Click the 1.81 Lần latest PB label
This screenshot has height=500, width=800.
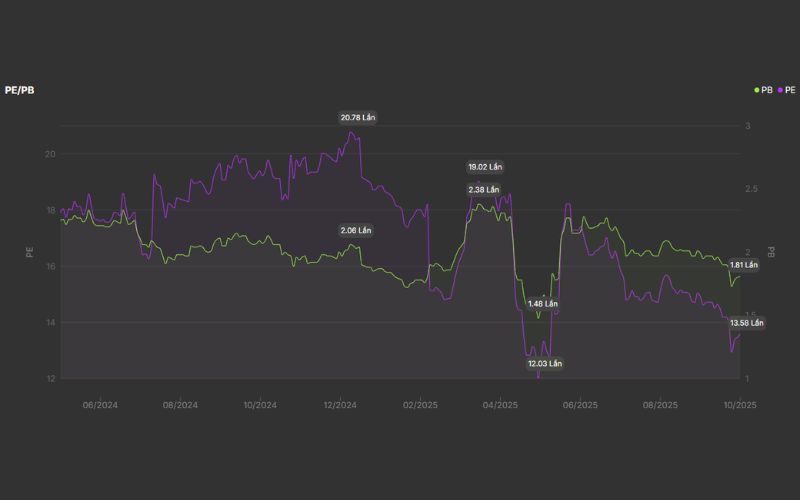click(745, 265)
